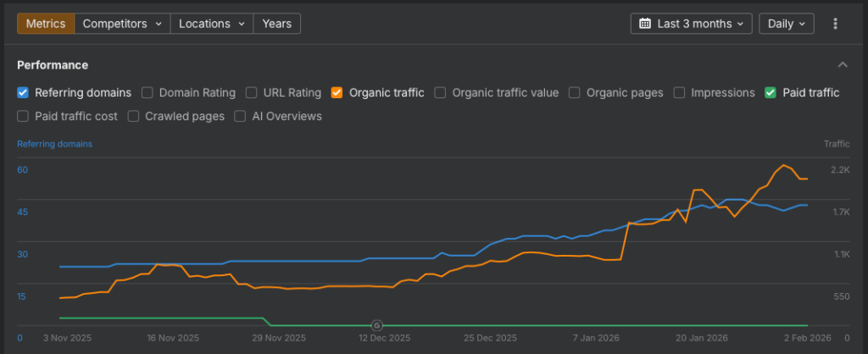The height and width of the screenshot is (354, 868).
Task: Open the Last 3 months dropdown
Action: point(691,24)
